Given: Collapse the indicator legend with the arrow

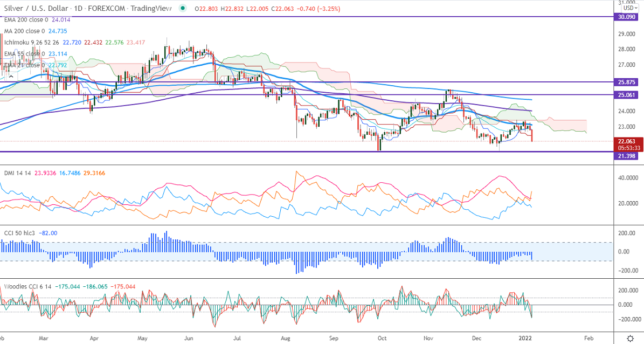Looking at the screenshot, I should point(11,77).
